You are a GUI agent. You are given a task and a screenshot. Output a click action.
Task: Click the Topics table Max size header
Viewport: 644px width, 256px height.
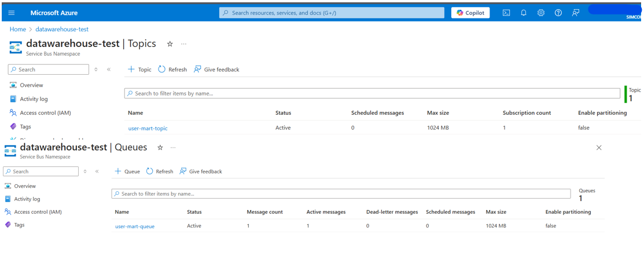coord(438,112)
